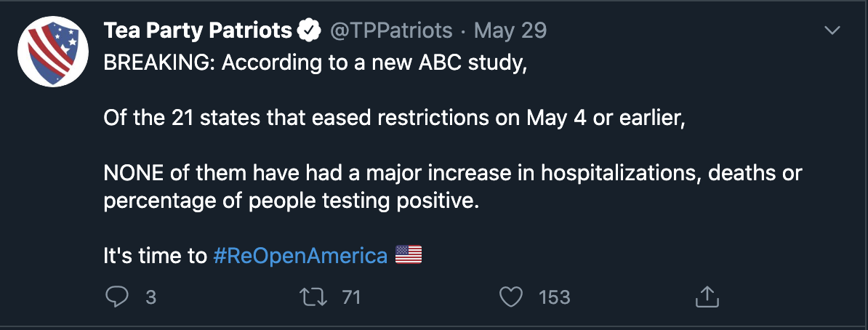Image resolution: width=868 pixels, height=330 pixels.
Task: Open the reply speech bubble icon
Action: [x=117, y=297]
